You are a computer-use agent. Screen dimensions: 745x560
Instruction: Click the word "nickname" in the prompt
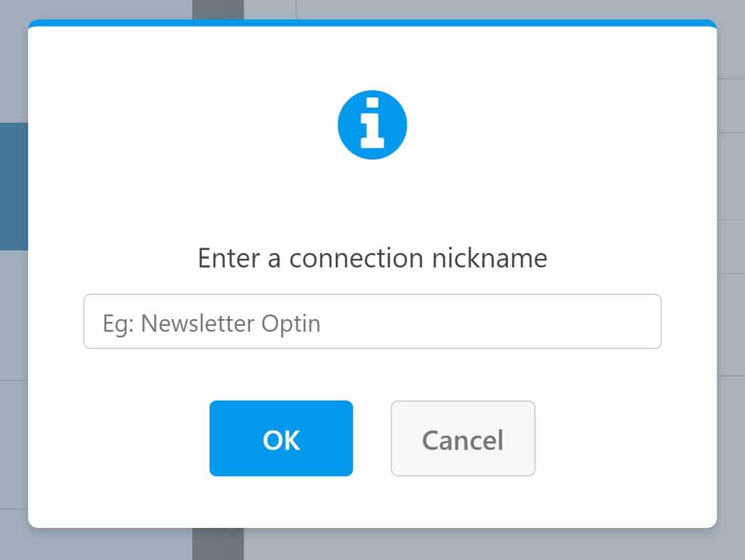(x=489, y=258)
